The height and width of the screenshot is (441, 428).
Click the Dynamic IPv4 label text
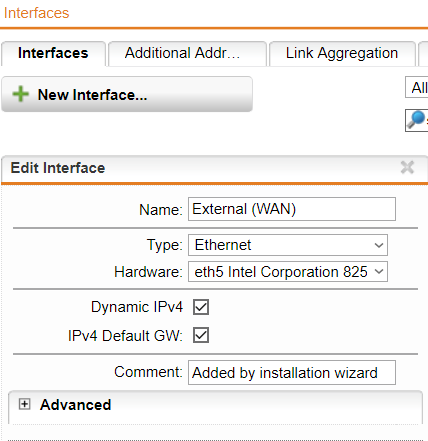tap(137, 307)
